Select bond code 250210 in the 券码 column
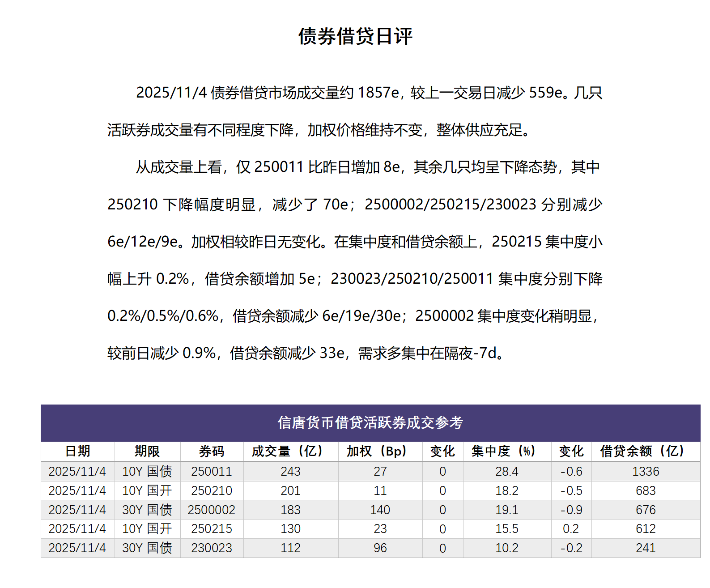The height and width of the screenshot is (588, 710). point(212,490)
